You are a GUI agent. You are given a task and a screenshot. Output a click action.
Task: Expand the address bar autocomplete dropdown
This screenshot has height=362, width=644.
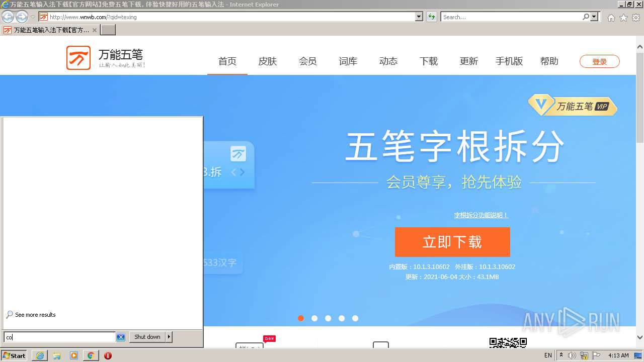pos(419,17)
